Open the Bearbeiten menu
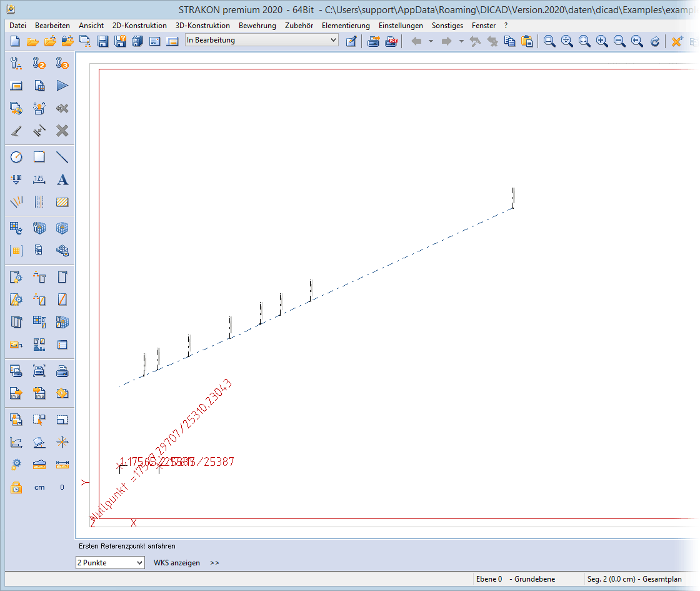This screenshot has height=591, width=700. [52, 26]
